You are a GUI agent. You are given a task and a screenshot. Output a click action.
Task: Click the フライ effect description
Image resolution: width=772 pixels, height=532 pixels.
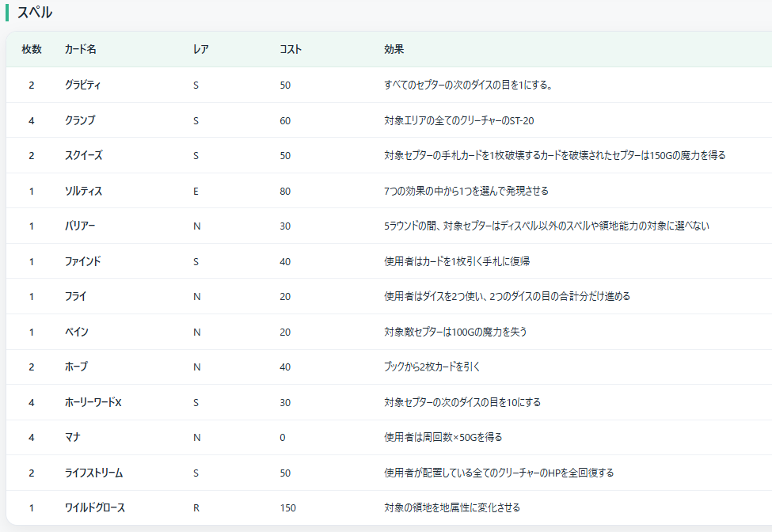pyautogui.click(x=507, y=296)
